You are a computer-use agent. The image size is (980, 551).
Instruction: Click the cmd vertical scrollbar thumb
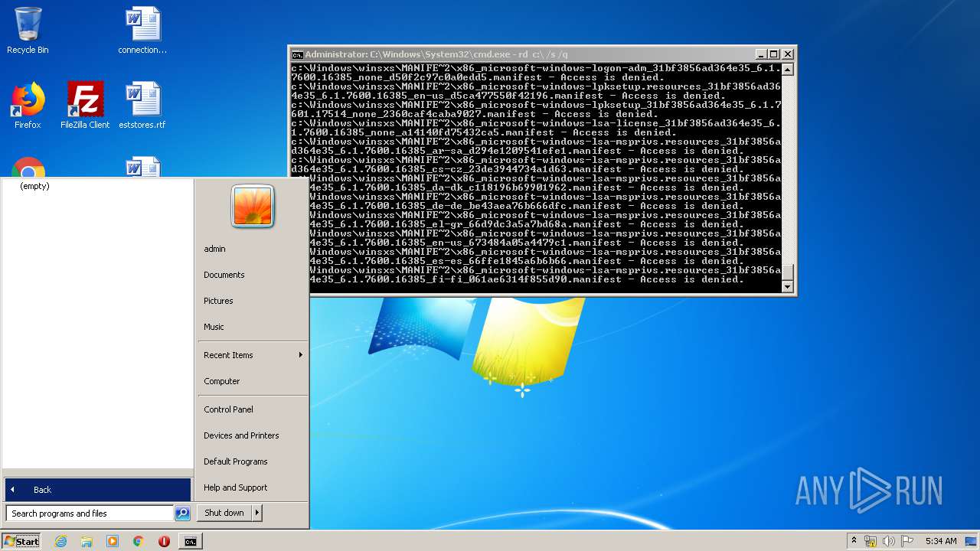(787, 273)
